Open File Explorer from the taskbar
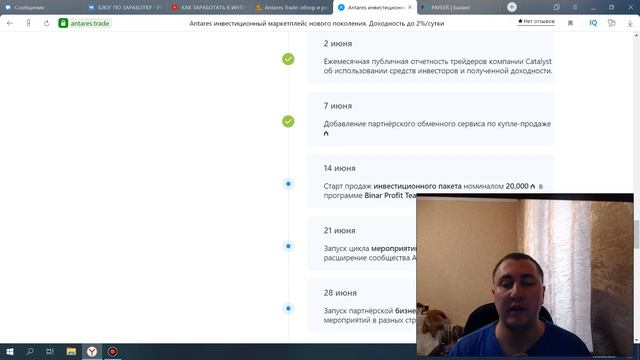 [x=71, y=351]
